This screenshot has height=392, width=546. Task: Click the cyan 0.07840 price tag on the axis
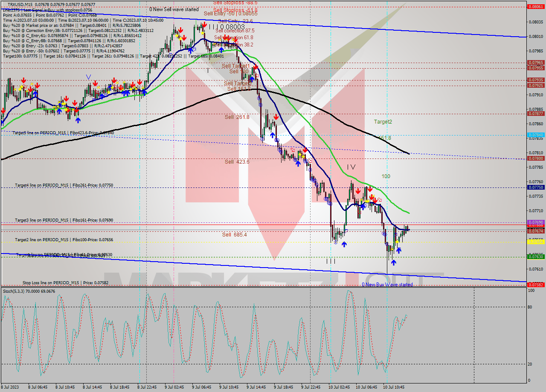pos(536,134)
